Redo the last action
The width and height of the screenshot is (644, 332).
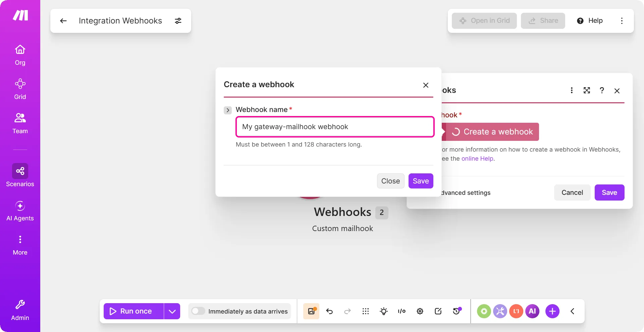(x=347, y=311)
